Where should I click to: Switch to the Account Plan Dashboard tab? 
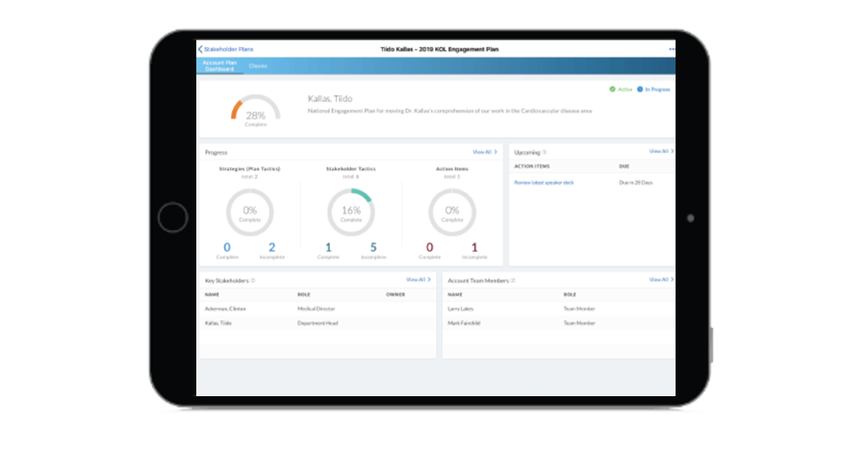[x=217, y=65]
